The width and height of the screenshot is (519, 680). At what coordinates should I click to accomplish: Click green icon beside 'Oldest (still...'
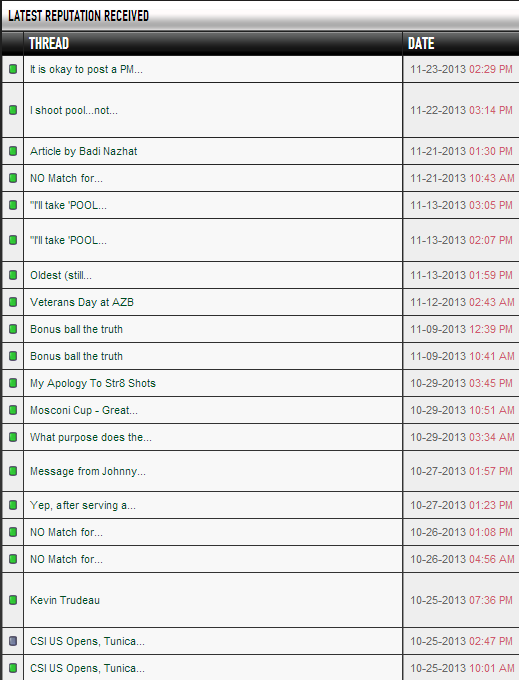(13, 275)
